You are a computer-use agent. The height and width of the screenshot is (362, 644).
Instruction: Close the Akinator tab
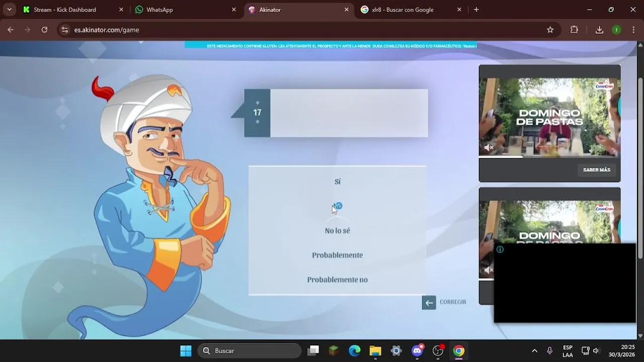tap(346, 10)
